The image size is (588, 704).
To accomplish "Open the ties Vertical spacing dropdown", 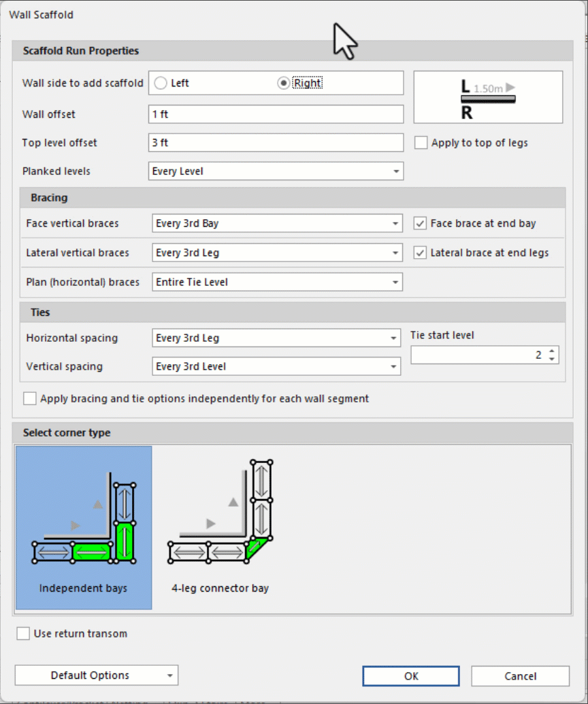I will click(x=276, y=366).
